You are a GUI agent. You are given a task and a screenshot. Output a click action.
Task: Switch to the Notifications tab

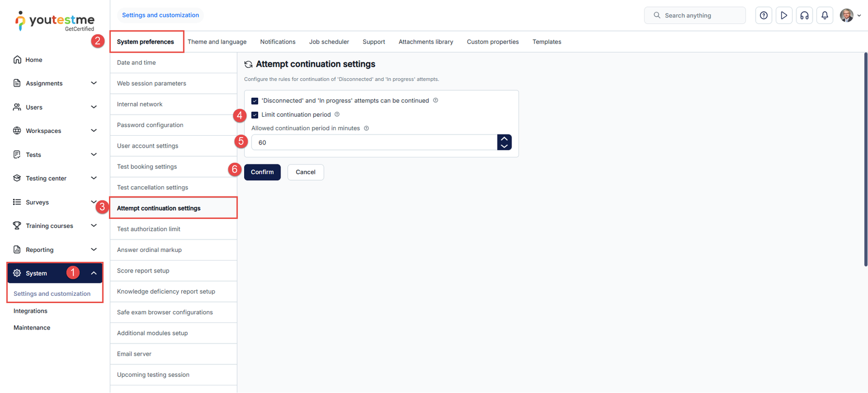coord(278,42)
